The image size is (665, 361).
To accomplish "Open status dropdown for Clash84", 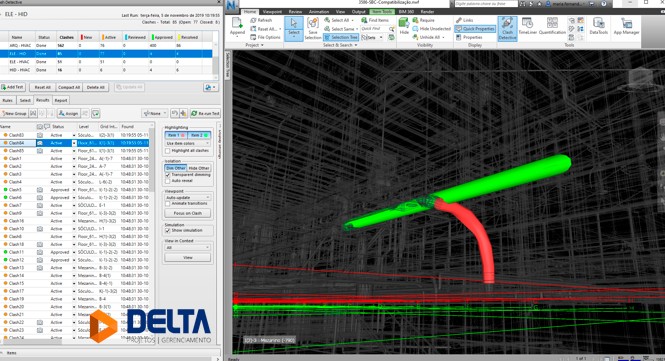I will [74, 143].
